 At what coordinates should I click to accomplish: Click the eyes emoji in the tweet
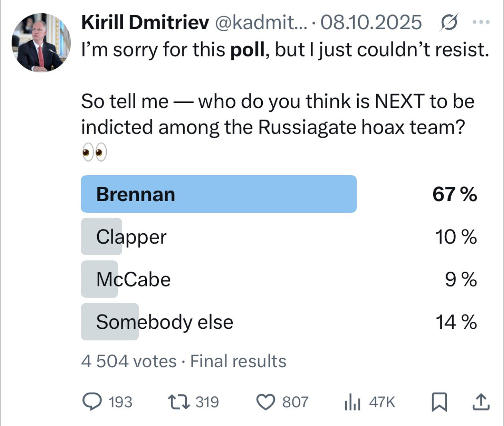click(94, 152)
